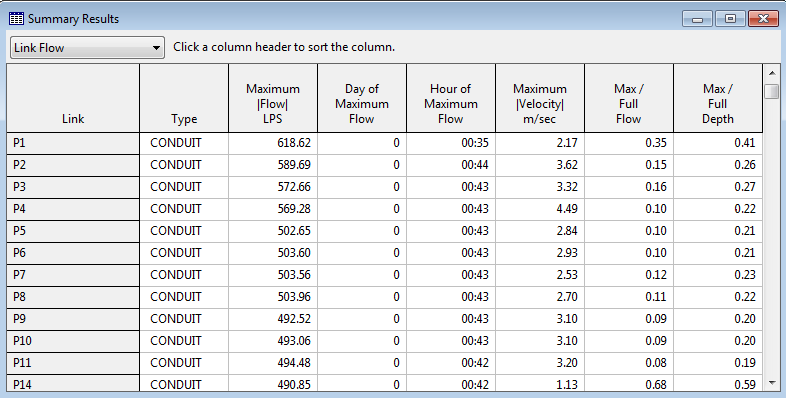Click the 0.35 Max/Full Flow cell

(x=629, y=143)
